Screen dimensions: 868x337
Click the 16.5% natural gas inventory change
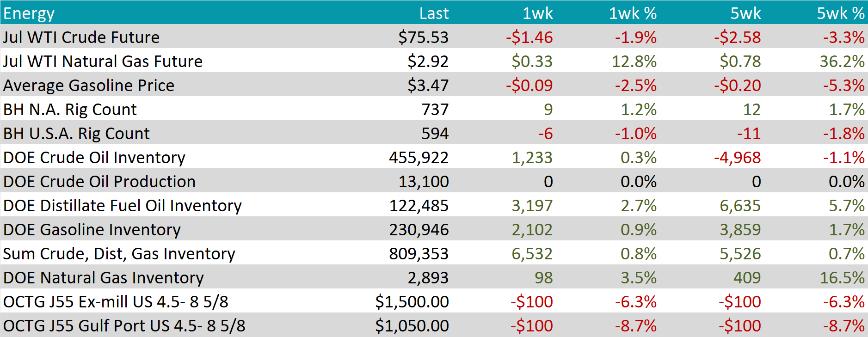842,278
